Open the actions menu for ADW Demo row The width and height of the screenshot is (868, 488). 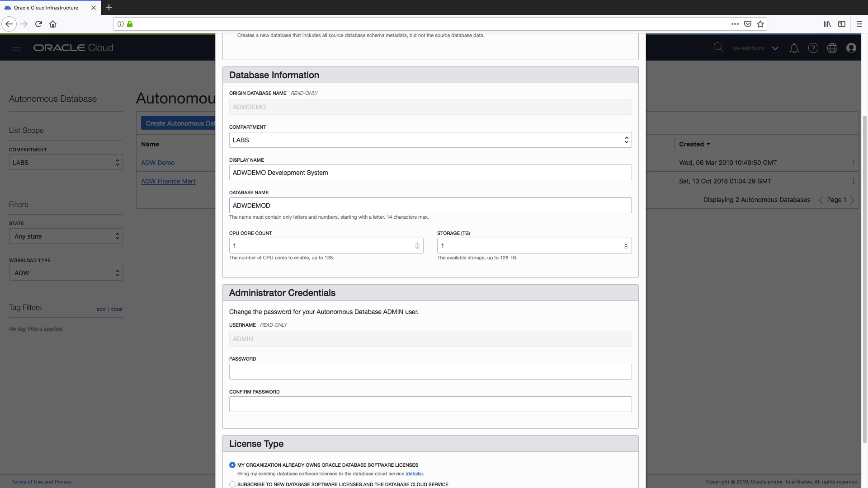click(854, 162)
